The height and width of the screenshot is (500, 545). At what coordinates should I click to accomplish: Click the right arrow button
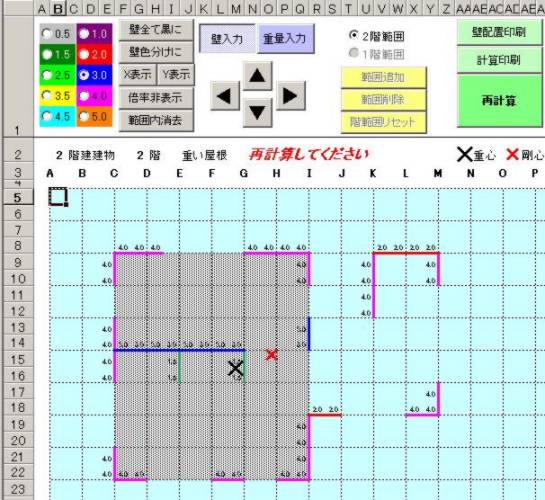coord(290,96)
